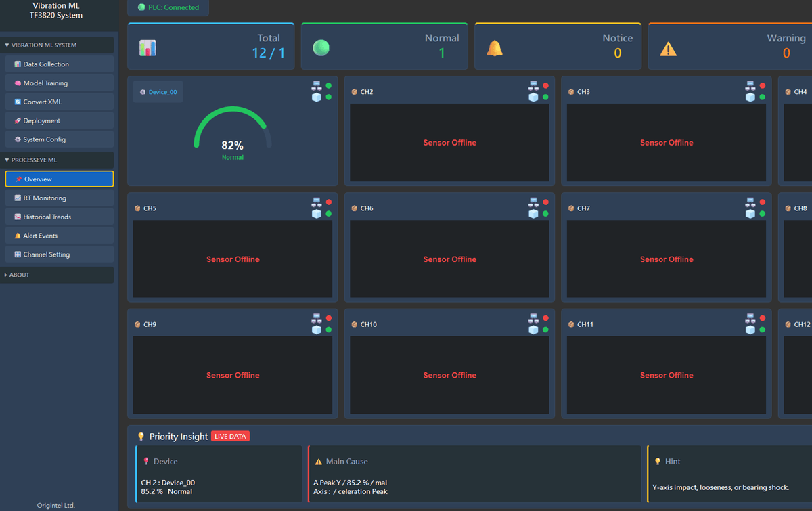
Task: Click the network icon on CH3 card
Action: point(750,86)
